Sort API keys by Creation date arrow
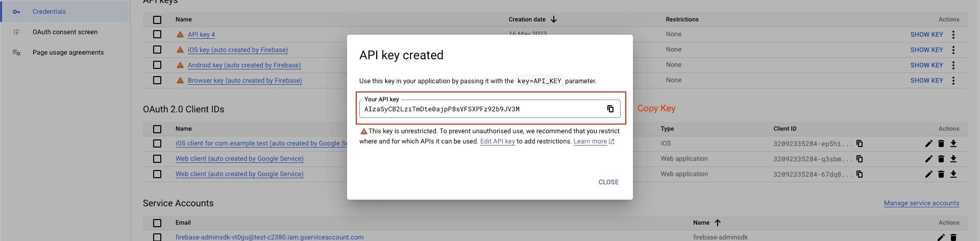The height and width of the screenshot is (241, 980). [554, 19]
